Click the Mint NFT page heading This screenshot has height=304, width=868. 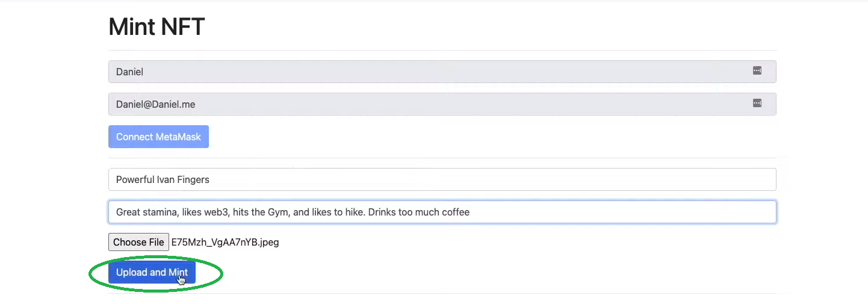[x=157, y=27]
